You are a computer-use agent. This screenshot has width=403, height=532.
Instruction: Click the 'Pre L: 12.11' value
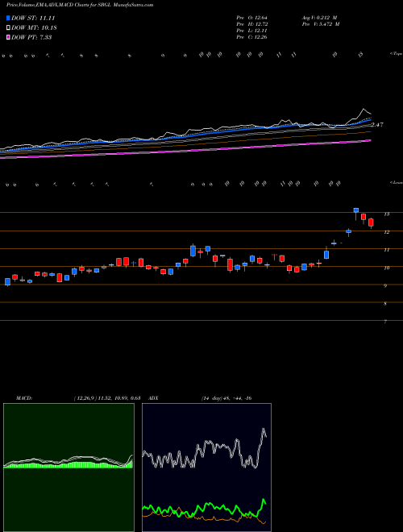[x=251, y=31]
